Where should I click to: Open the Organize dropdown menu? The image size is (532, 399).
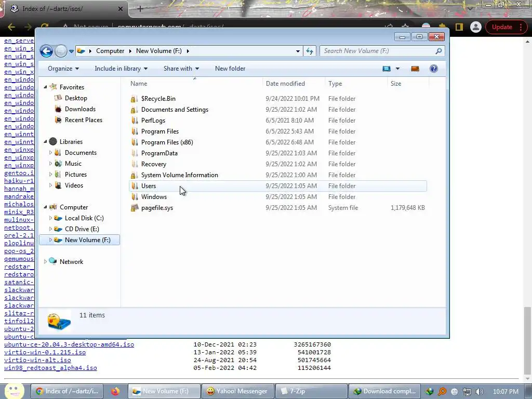(63, 69)
